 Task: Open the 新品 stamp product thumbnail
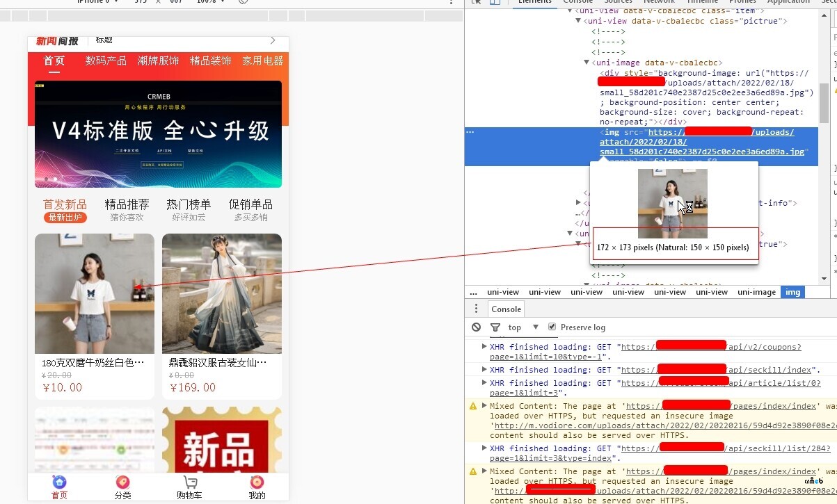pos(222,439)
